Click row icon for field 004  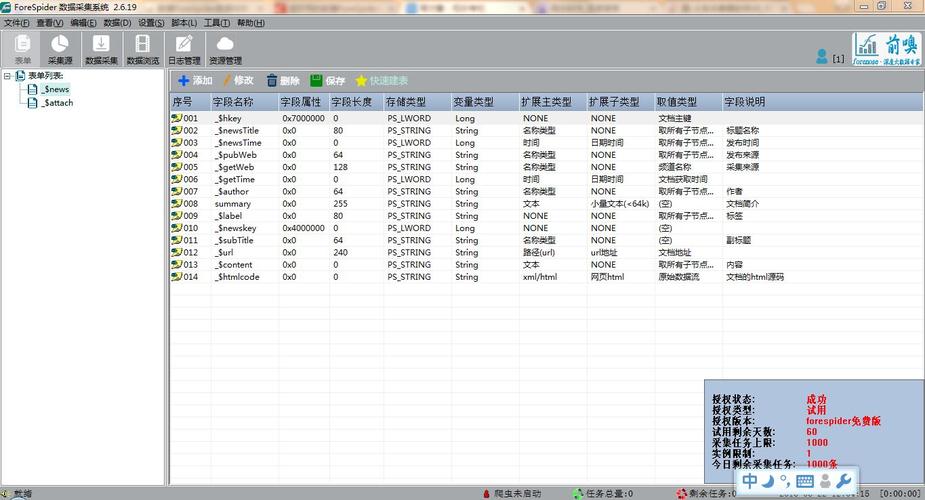[176, 154]
